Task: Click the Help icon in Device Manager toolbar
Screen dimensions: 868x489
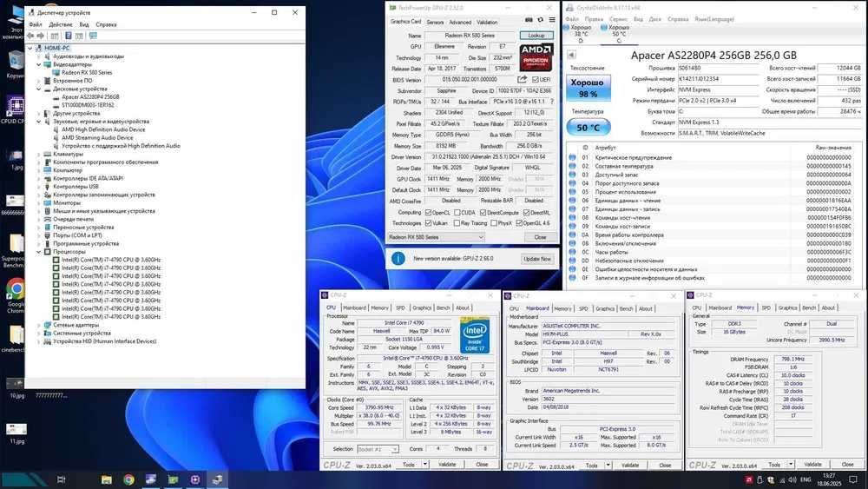Action: pyautogui.click(x=68, y=36)
